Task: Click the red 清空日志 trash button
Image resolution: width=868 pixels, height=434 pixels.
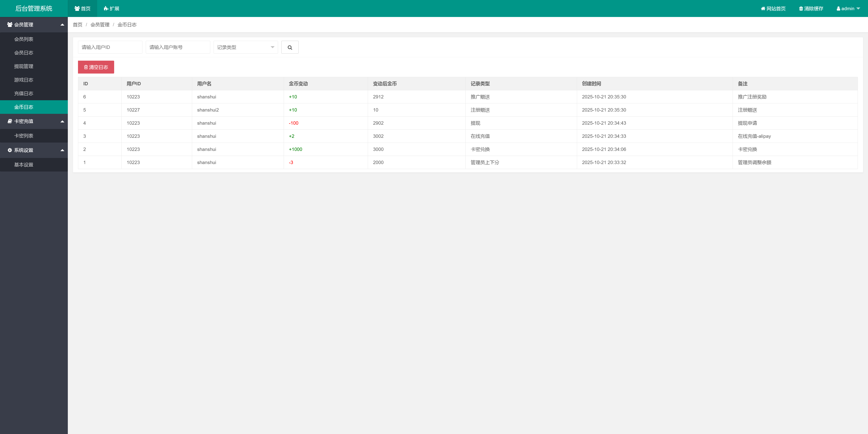Action: (96, 67)
